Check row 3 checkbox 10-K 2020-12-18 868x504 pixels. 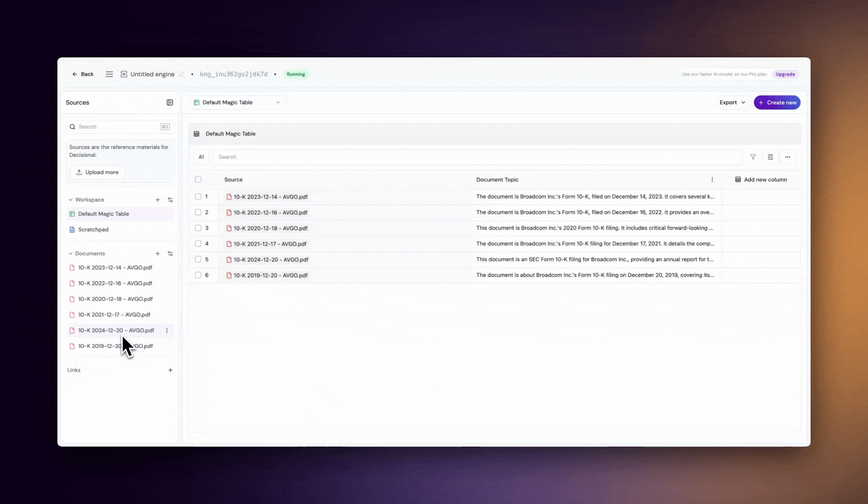[x=198, y=228]
